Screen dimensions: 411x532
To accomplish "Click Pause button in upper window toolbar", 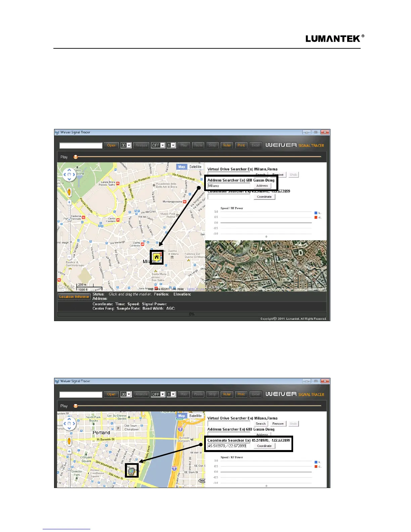I will [198, 145].
